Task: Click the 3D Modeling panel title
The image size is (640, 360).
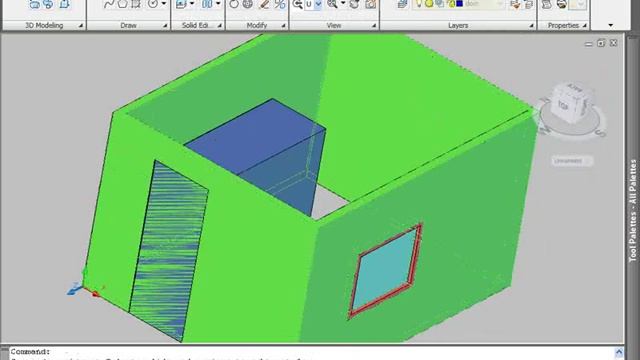Action: point(44,25)
